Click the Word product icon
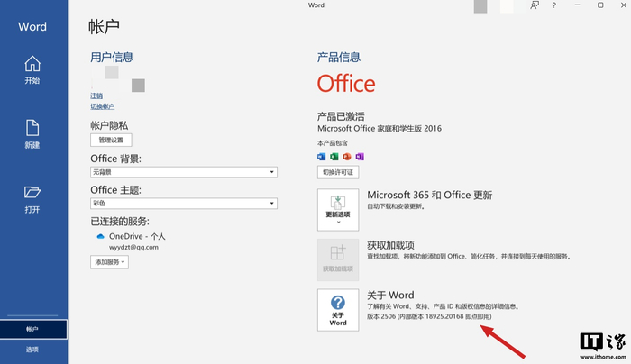This screenshot has height=364, width=631. [322, 157]
